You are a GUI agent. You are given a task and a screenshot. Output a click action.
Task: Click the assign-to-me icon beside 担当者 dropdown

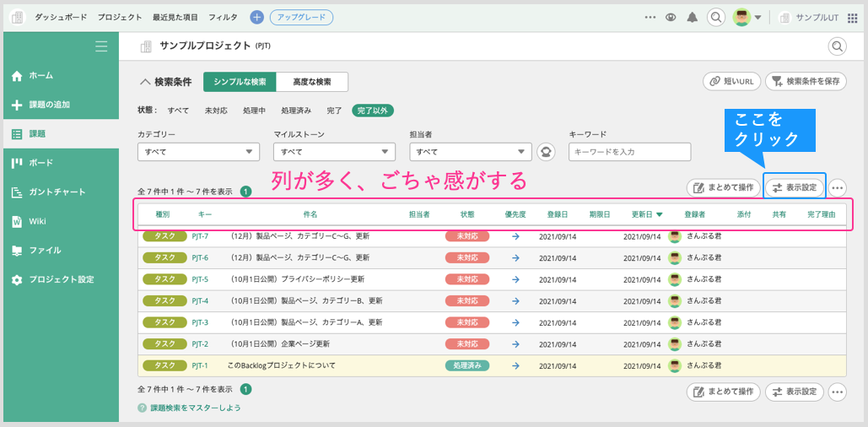coord(547,152)
